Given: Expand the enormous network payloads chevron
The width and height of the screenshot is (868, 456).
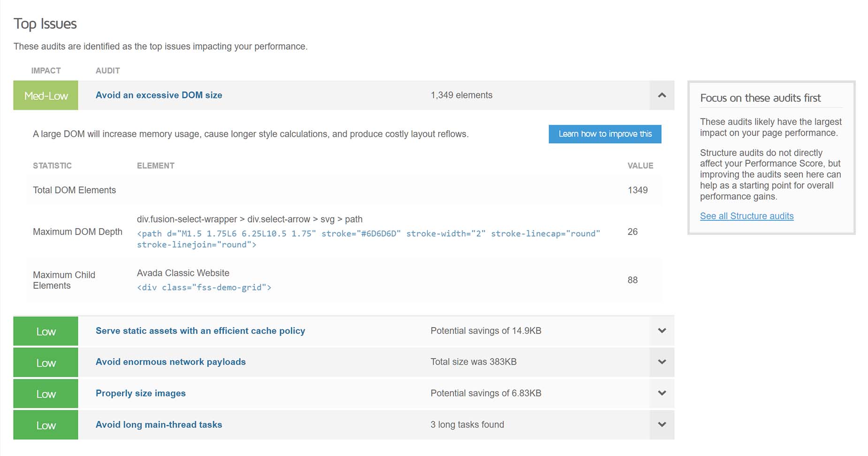Looking at the screenshot, I should coord(662,362).
